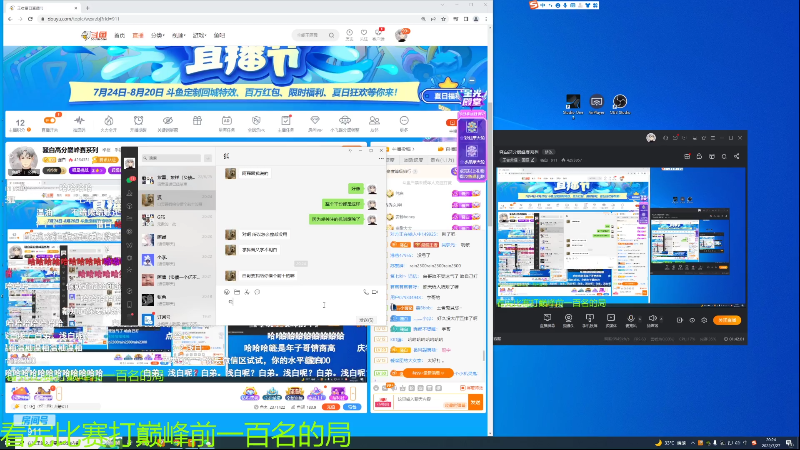Screen dimensions: 800x450
Task: Add the webcam source in streaming app
Action: click(x=568, y=320)
